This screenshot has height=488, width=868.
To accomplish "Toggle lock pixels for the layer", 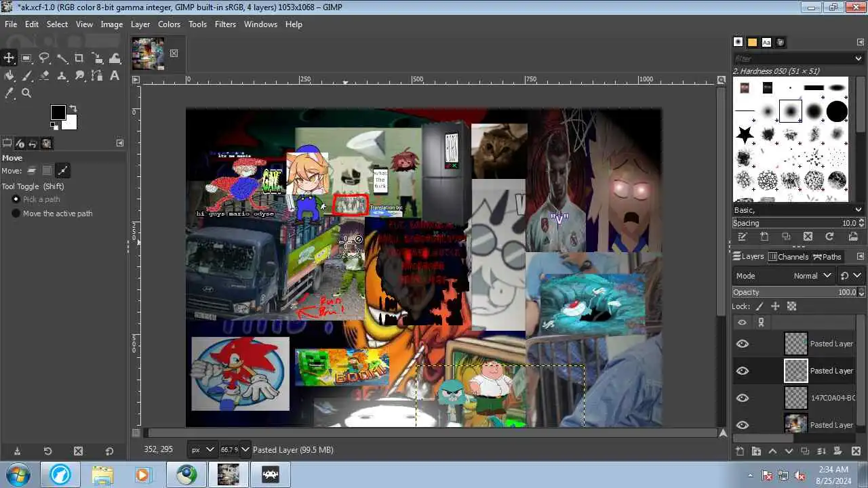I will point(759,306).
